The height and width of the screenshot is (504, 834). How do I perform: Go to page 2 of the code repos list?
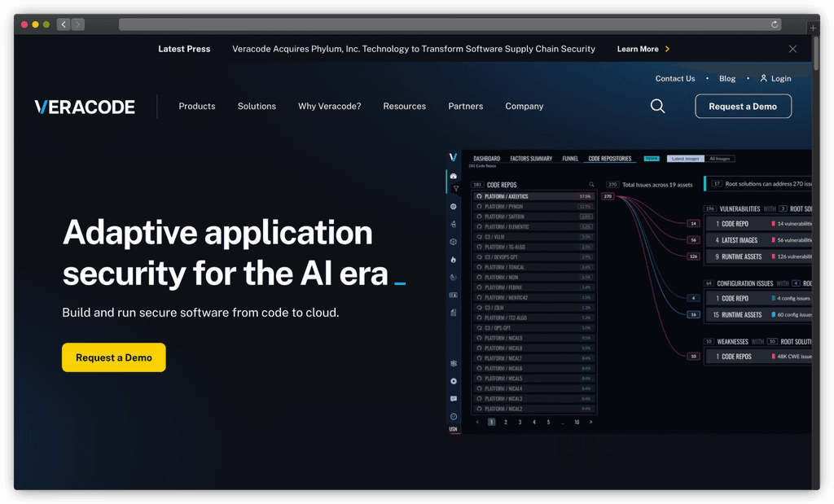pos(506,421)
